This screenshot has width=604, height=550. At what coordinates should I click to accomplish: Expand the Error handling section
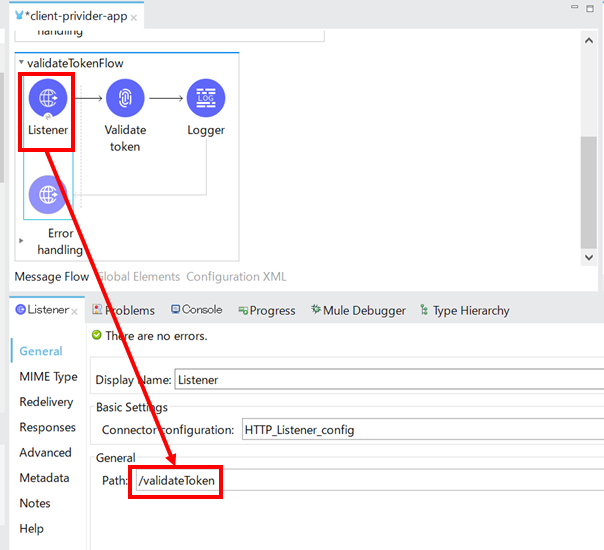(21, 241)
